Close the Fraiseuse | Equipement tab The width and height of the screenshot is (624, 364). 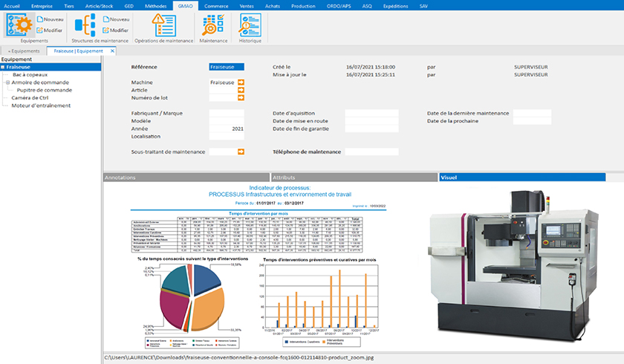tap(113, 51)
